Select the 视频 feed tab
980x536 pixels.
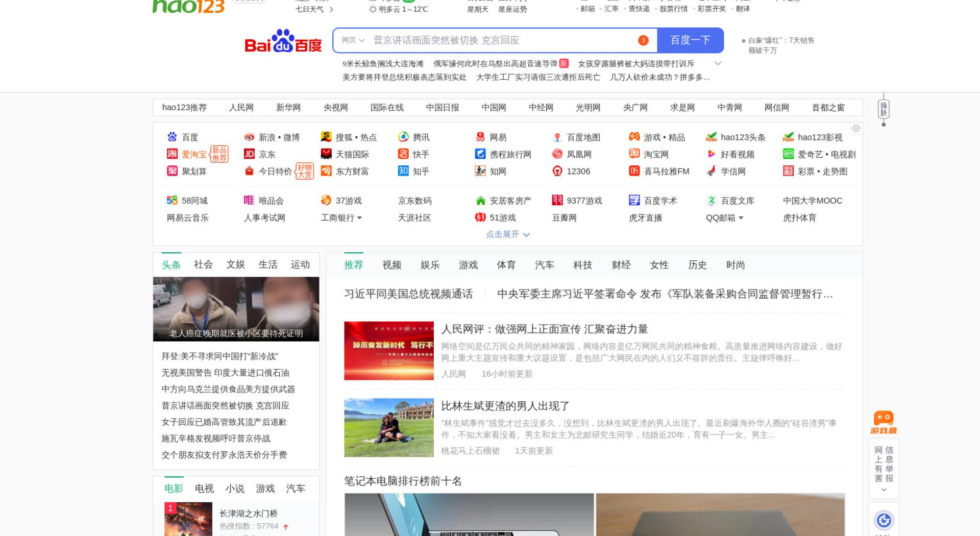(391, 265)
